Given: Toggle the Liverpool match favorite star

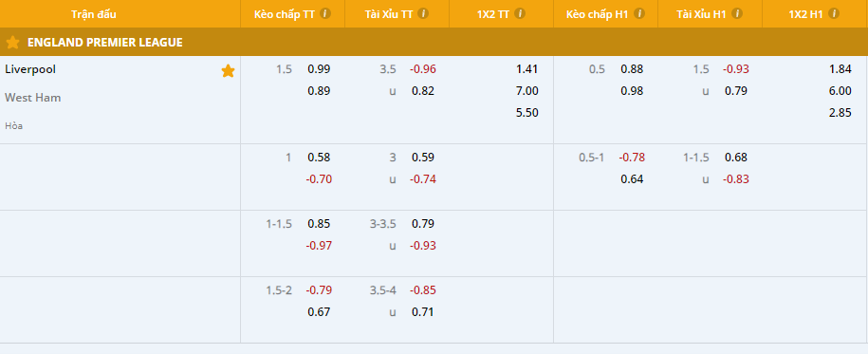Looking at the screenshot, I should coord(228,71).
